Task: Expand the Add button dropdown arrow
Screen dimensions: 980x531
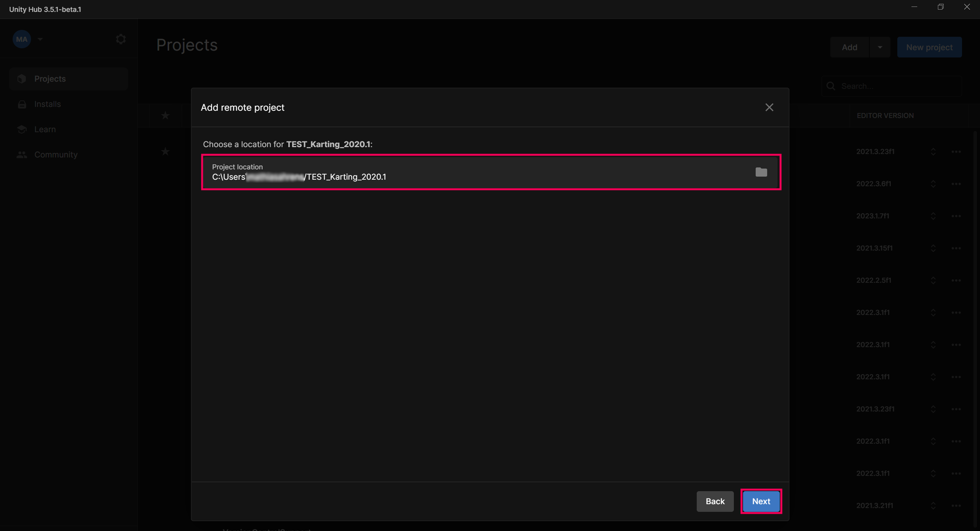Action: (880, 47)
